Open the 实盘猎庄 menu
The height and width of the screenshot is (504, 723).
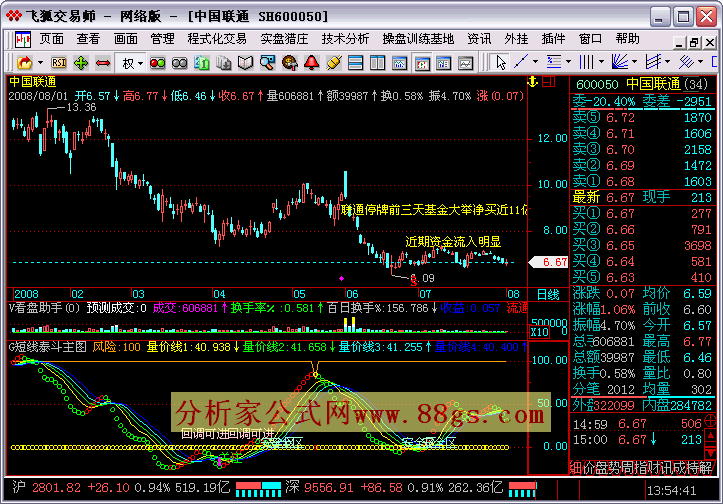284,39
